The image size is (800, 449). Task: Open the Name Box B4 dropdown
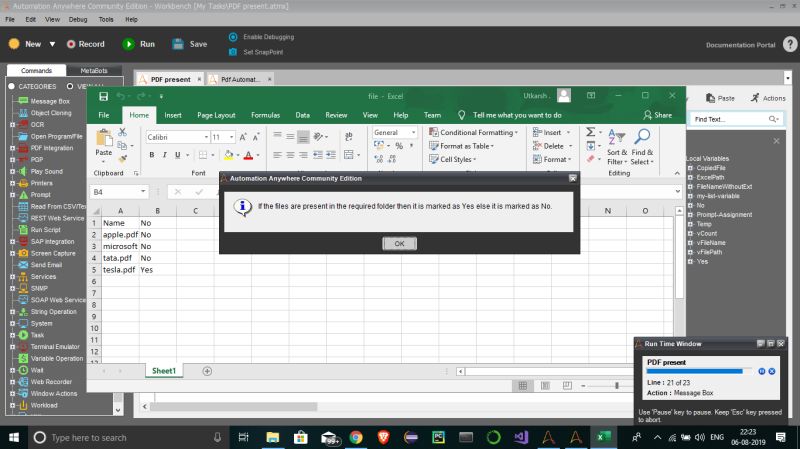[x=143, y=192]
